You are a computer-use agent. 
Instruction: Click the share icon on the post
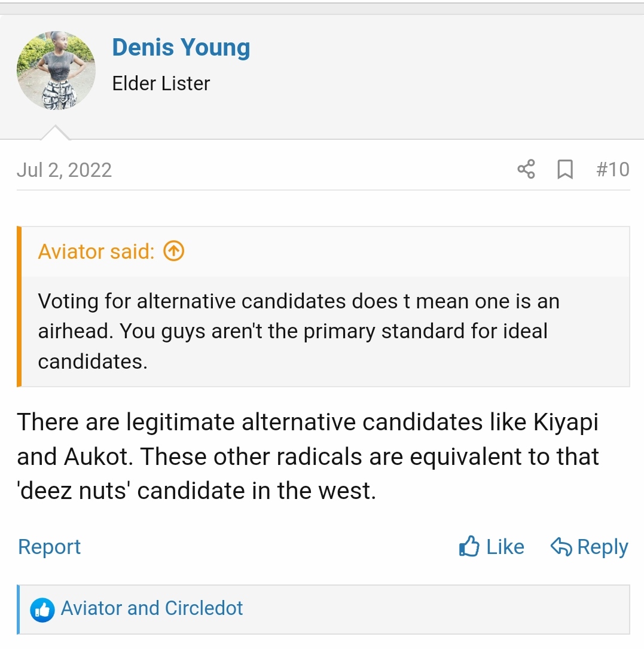click(526, 170)
